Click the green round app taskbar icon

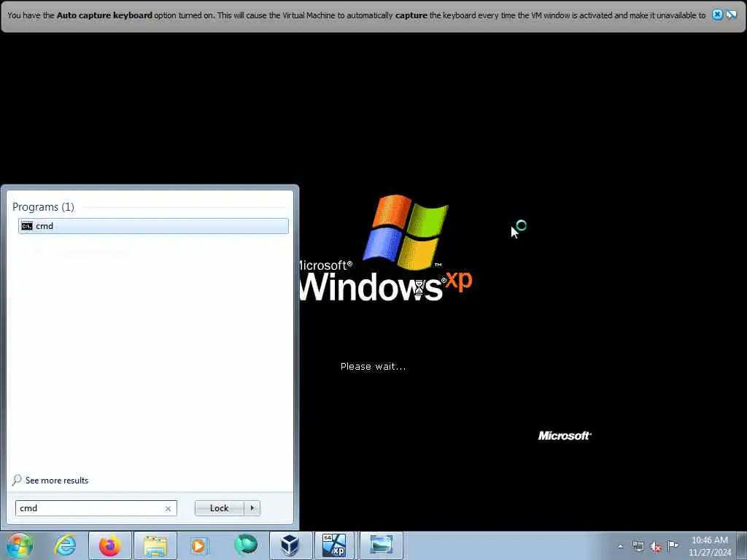(245, 545)
